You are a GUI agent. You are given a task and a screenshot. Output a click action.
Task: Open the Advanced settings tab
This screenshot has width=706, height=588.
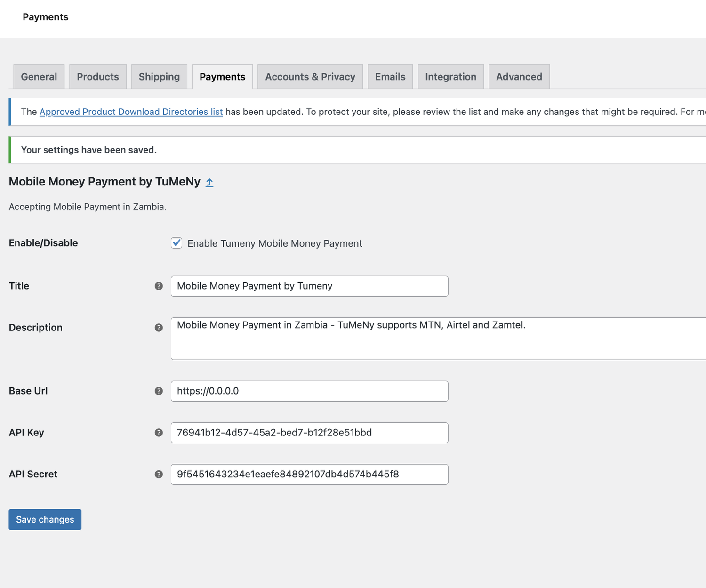click(x=519, y=77)
